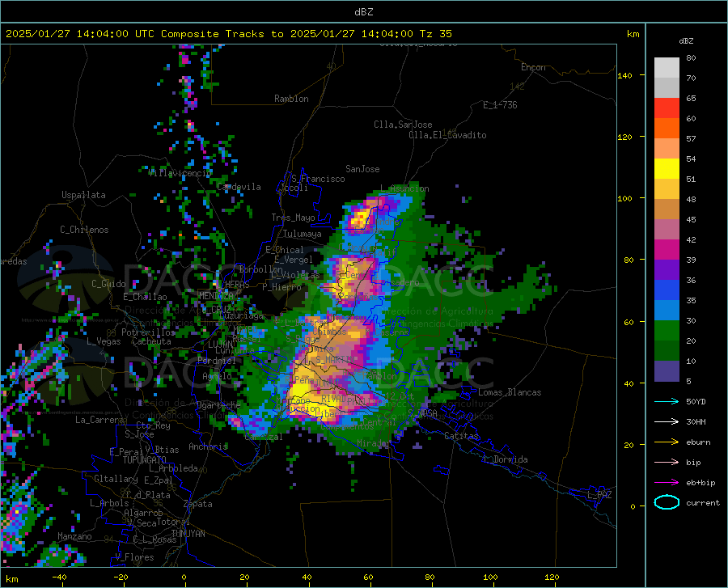The image size is (728, 588).
Task: Click the magenta eb+bip arrow symbol
Action: (667, 483)
